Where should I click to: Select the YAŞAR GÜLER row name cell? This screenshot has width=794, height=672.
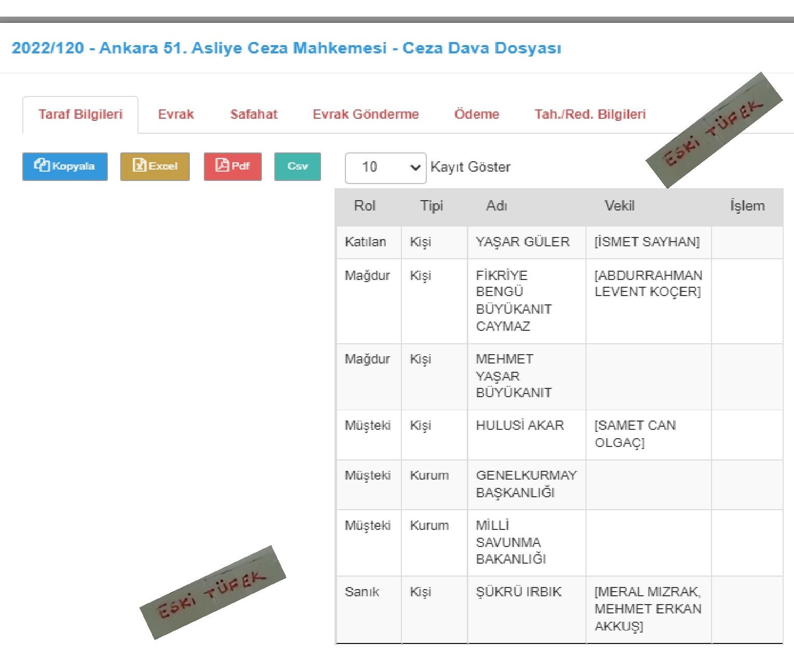(x=523, y=242)
